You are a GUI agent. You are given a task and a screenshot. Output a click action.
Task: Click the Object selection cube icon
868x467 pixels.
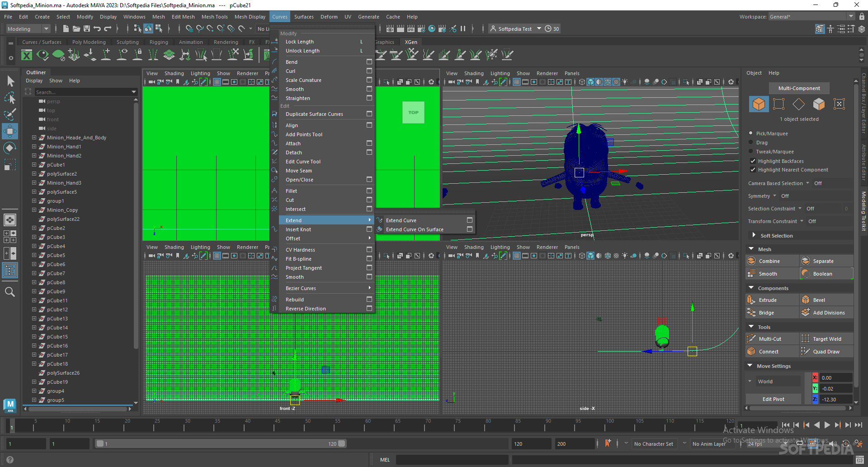[759, 104]
